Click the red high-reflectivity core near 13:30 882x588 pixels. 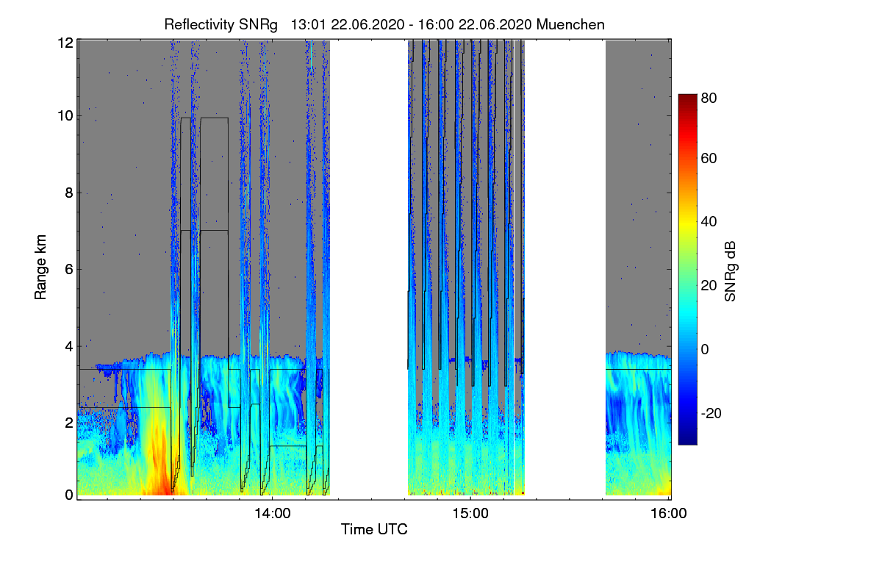click(159, 463)
